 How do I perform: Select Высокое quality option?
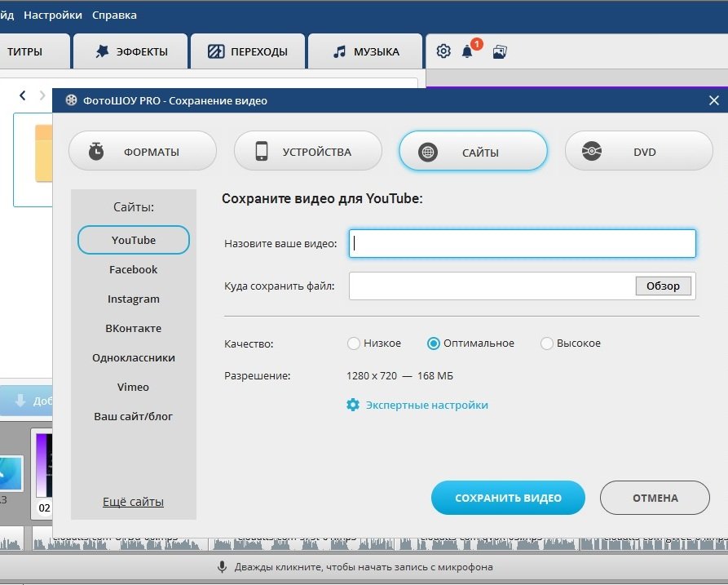[x=546, y=343]
